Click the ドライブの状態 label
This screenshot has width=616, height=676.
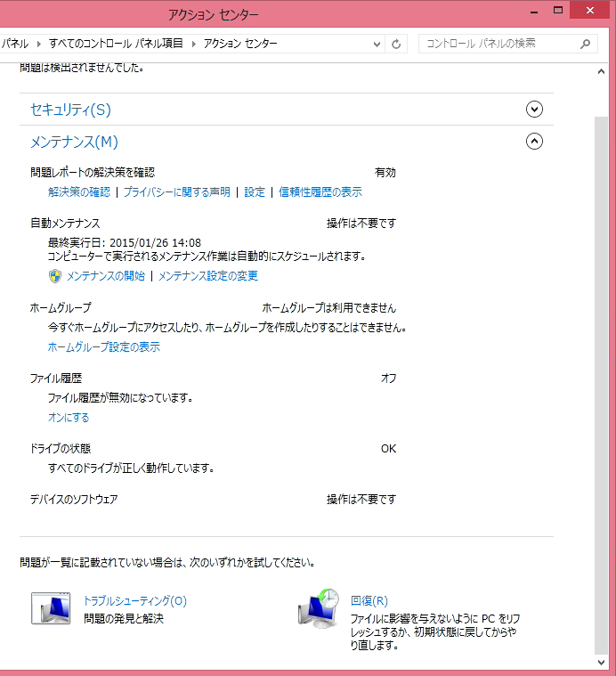coord(61,449)
